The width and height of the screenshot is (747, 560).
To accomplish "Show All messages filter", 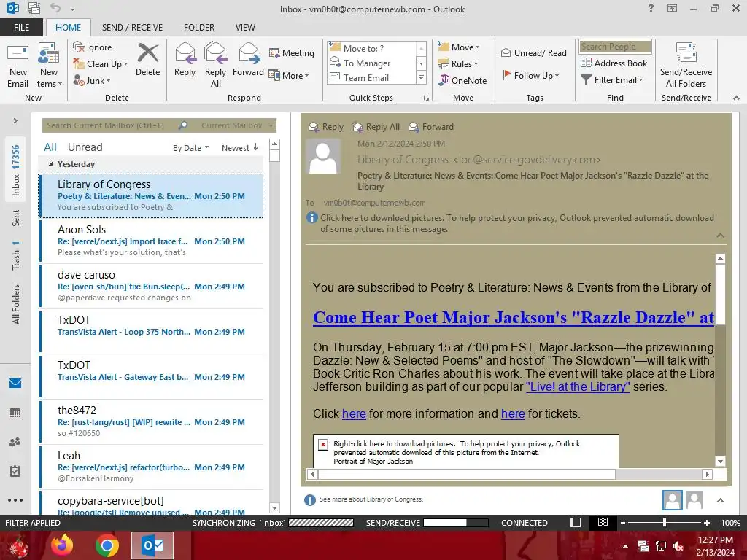I will 50,147.
